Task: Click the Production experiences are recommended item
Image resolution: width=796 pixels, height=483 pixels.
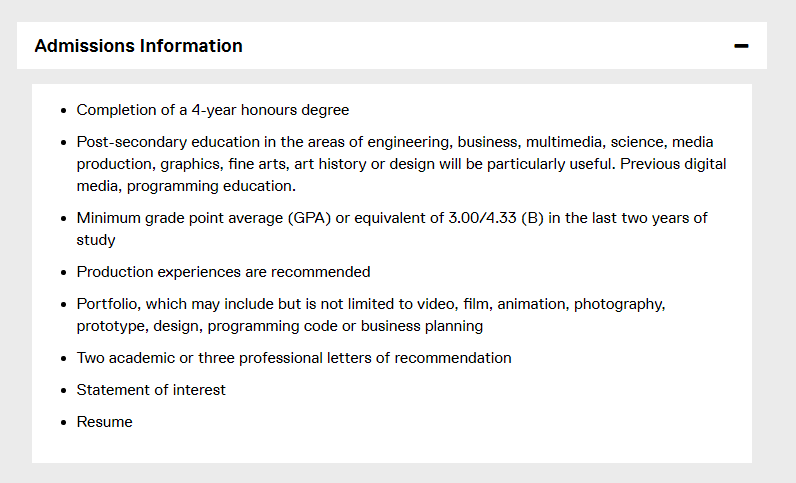Action: tap(223, 272)
